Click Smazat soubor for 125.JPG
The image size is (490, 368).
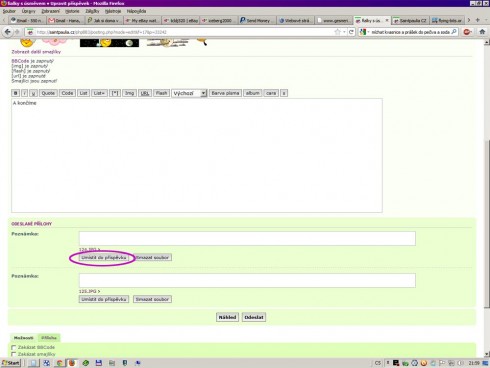coord(152,299)
